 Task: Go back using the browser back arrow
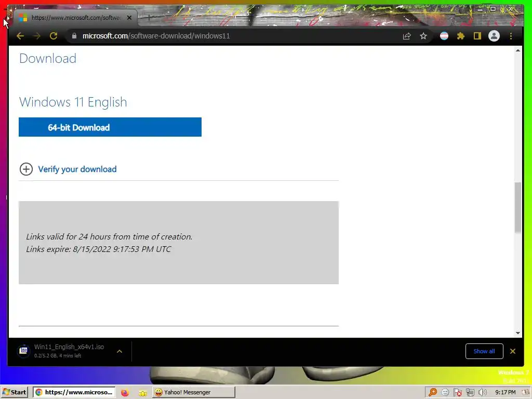(x=20, y=36)
